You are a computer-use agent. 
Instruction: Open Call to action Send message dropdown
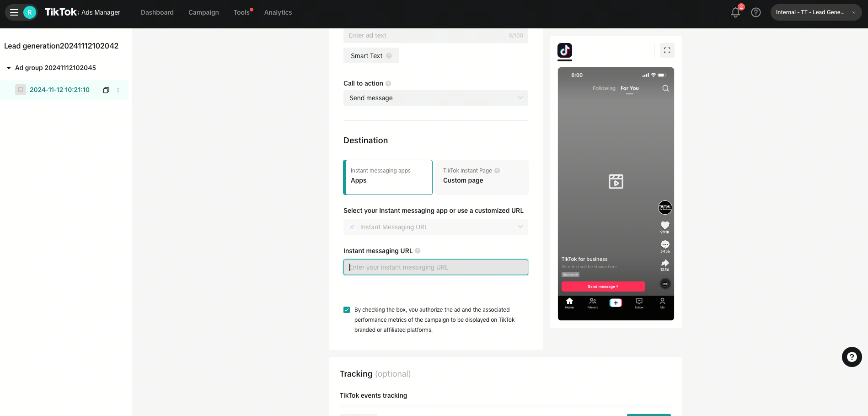tap(436, 98)
